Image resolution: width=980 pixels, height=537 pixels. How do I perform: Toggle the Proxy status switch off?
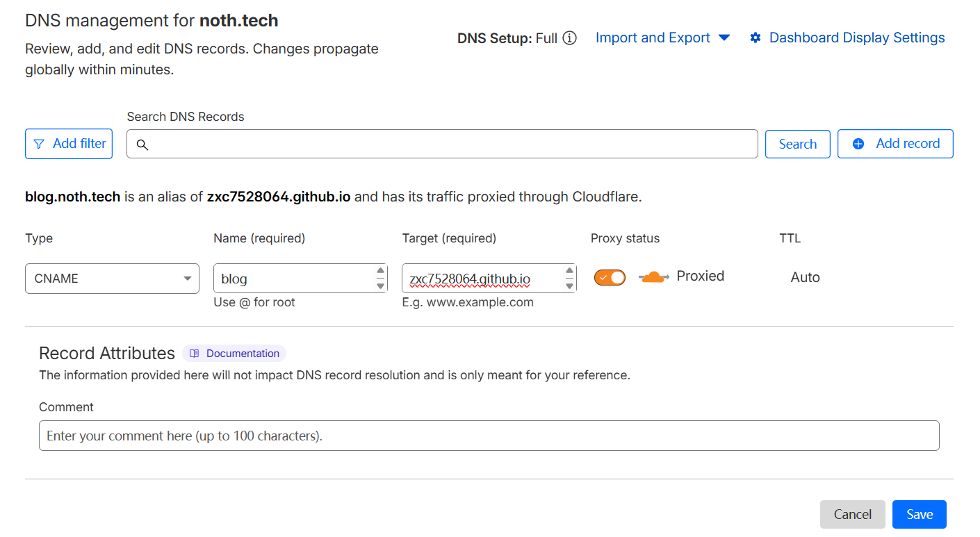click(610, 277)
